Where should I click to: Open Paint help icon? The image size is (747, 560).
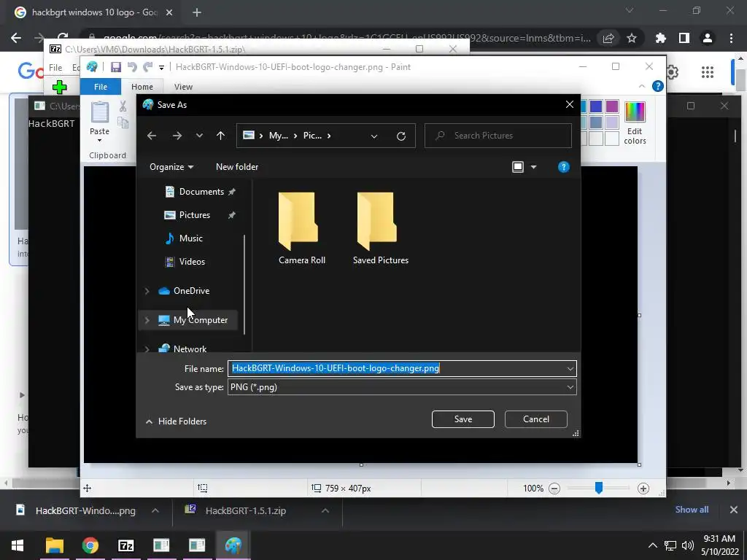tap(657, 86)
